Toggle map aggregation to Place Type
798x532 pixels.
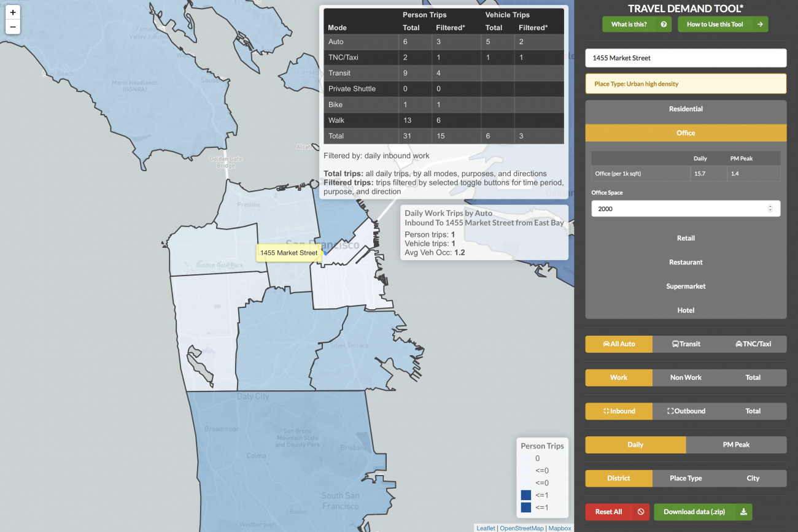pyautogui.click(x=686, y=478)
